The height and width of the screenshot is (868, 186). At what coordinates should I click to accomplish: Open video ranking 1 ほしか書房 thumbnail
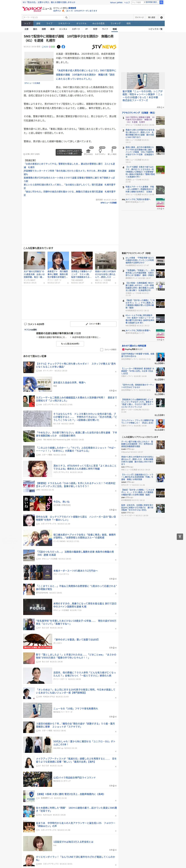(160, 261)
